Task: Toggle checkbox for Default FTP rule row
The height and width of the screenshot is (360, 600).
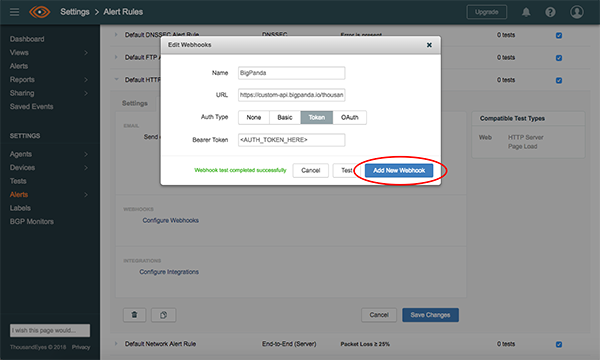Action: tap(559, 58)
